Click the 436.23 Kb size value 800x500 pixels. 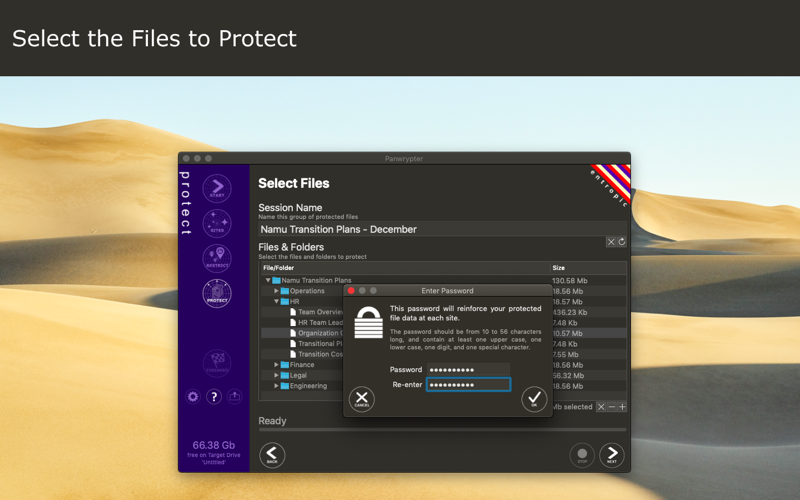[x=570, y=312]
